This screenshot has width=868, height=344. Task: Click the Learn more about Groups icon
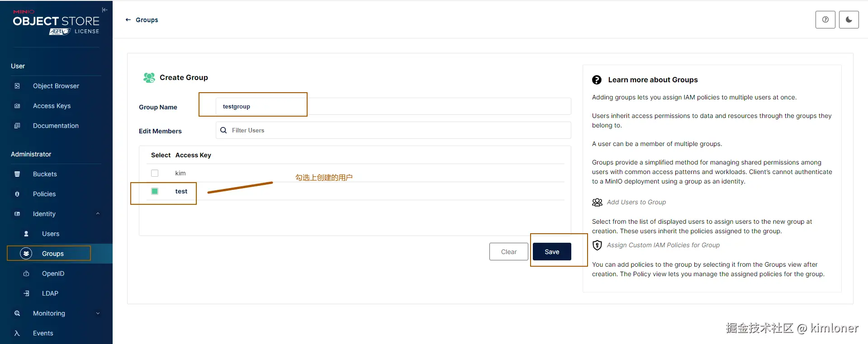tap(597, 80)
